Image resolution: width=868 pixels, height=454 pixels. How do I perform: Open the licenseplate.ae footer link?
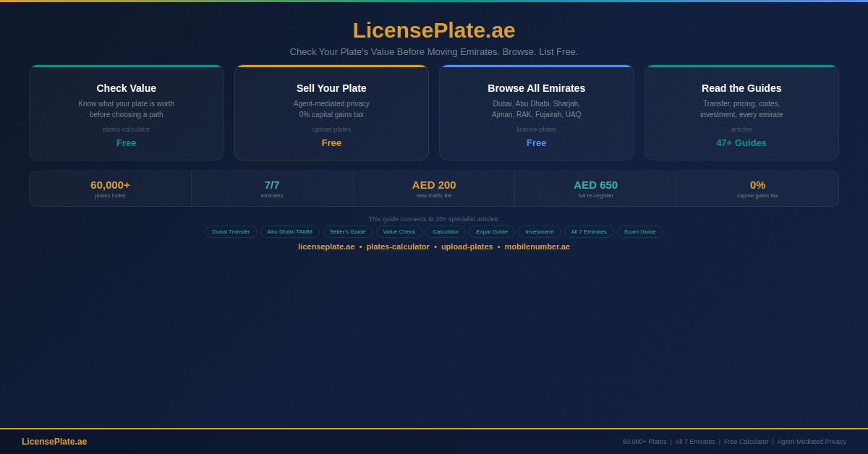(x=326, y=247)
